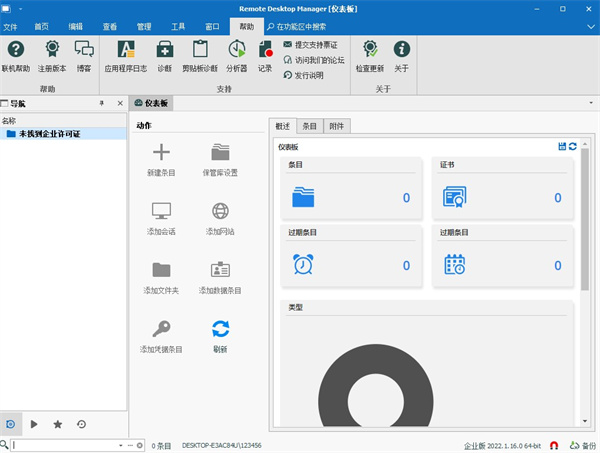The image size is (600, 453).
Task: Click the 新建条目 plus icon
Action: [x=161, y=152]
